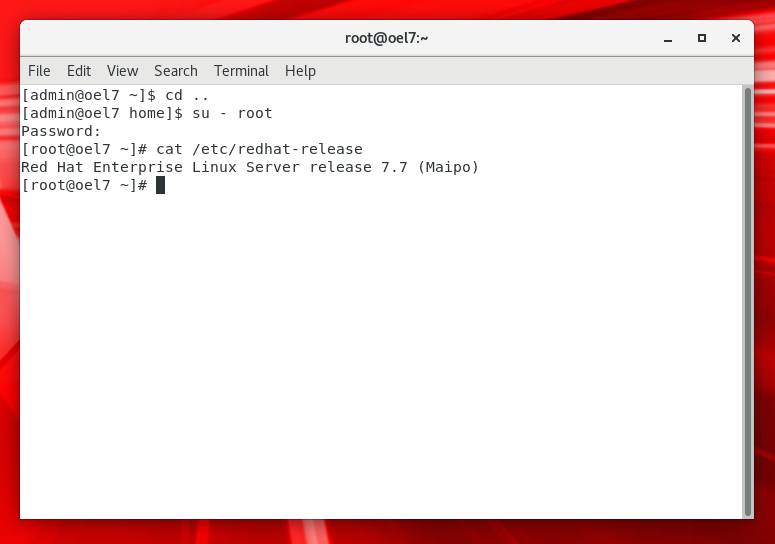Viewport: 775px width, 544px height.
Task: Open the Search menu
Action: 176,71
